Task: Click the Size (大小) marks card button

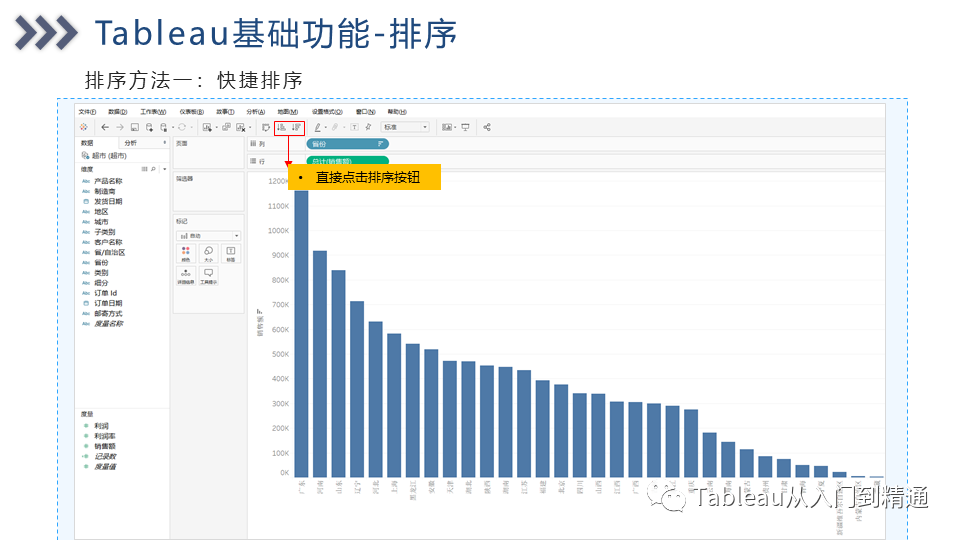Action: [208, 253]
